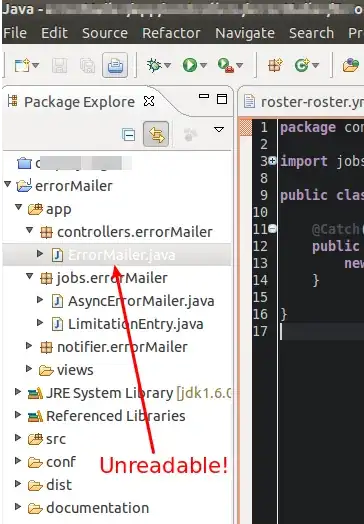Screen dimensions: 364x524
Task: Open the Navigate menu
Action: tap(245, 33)
